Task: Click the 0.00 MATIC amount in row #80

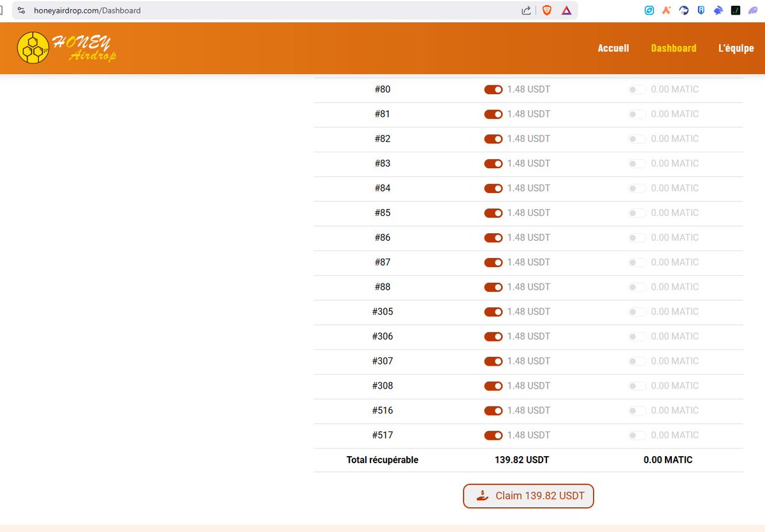Action: click(674, 89)
